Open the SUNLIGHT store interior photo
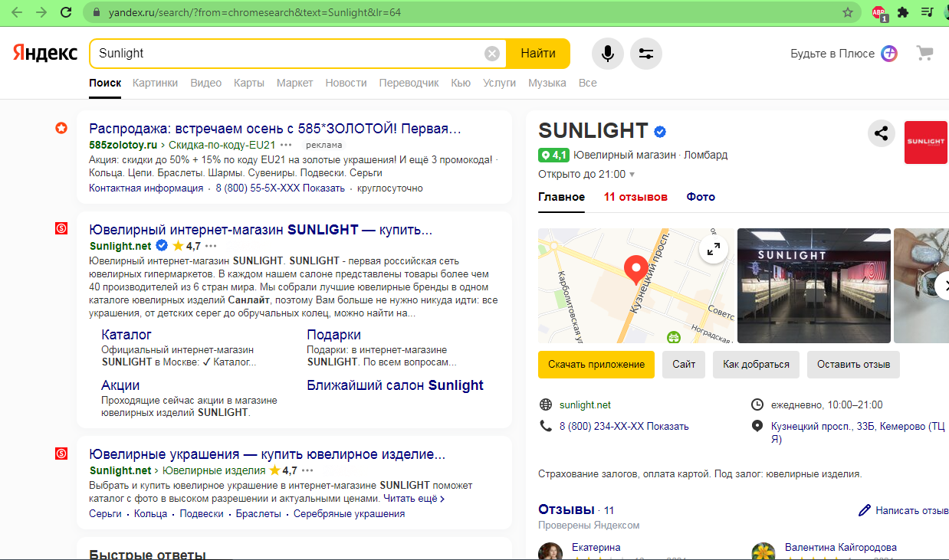 814,286
